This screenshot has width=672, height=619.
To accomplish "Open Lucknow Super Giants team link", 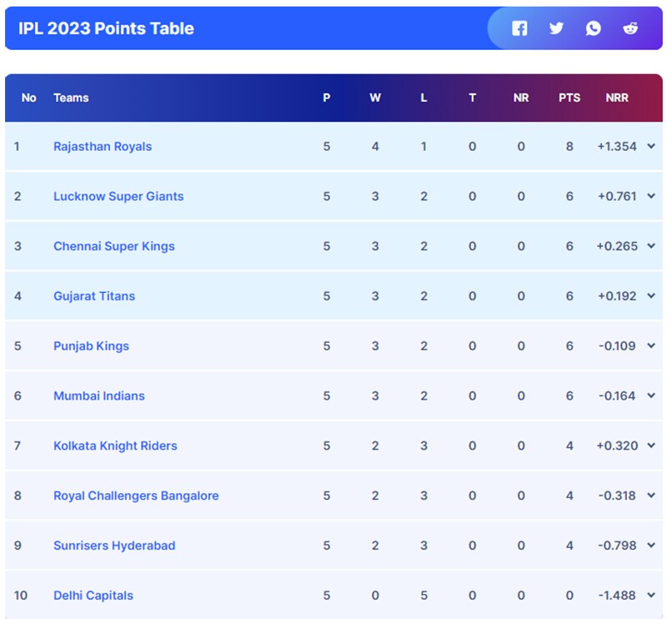I will 118,197.
